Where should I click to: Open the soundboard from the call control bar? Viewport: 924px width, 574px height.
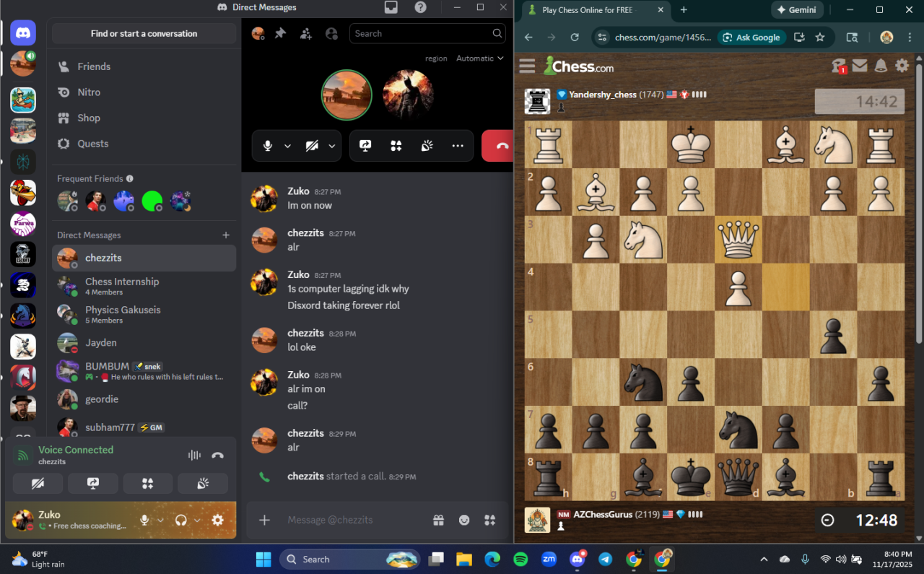(x=427, y=146)
